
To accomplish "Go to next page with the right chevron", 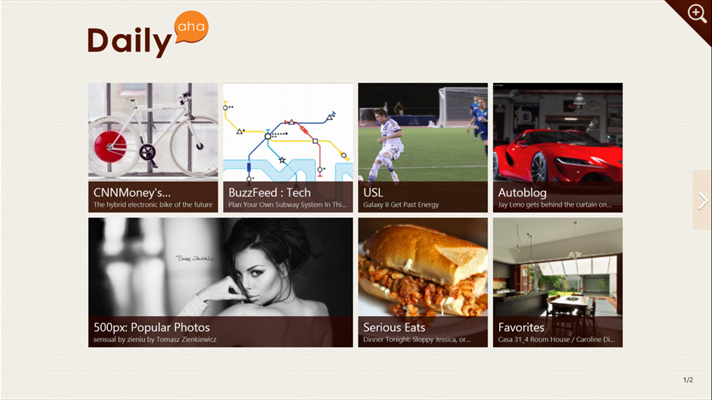I will 702,200.
